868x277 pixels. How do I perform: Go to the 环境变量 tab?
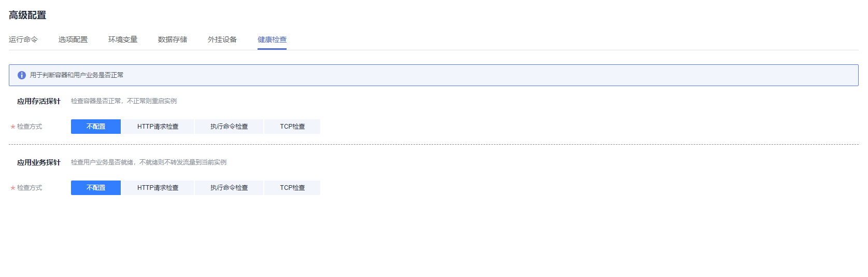pos(123,39)
